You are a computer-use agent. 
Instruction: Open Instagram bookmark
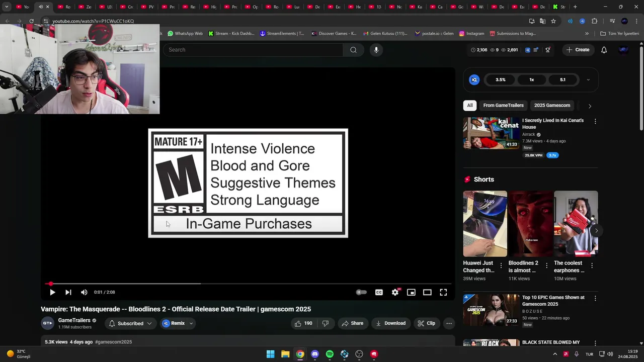pos(471,34)
